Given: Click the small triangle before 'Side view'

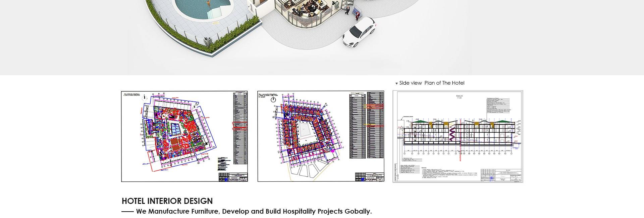Looking at the screenshot, I should pos(396,83).
